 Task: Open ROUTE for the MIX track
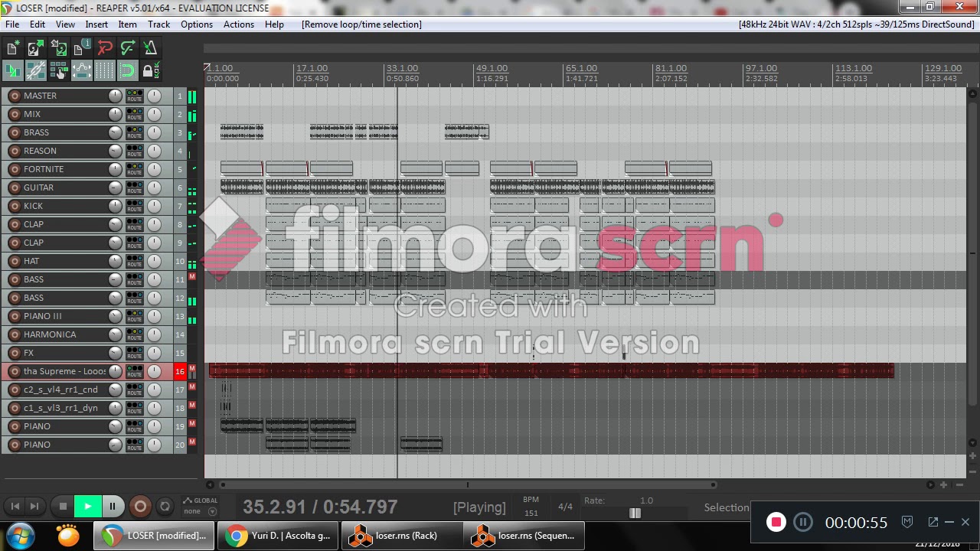pyautogui.click(x=135, y=114)
